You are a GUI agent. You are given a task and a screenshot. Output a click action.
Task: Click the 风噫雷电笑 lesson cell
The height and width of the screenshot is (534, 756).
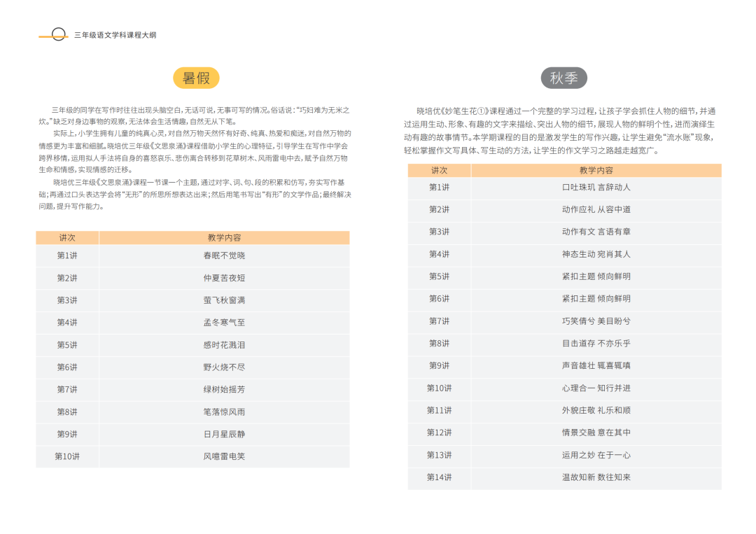click(x=224, y=456)
